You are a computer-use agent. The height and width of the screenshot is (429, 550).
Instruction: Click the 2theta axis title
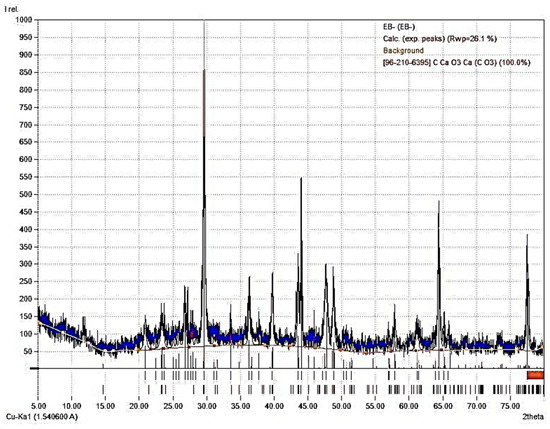533,417
